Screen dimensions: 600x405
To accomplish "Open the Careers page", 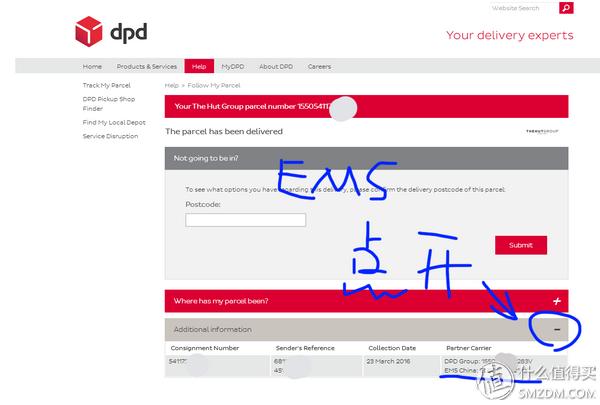I will 320,66.
